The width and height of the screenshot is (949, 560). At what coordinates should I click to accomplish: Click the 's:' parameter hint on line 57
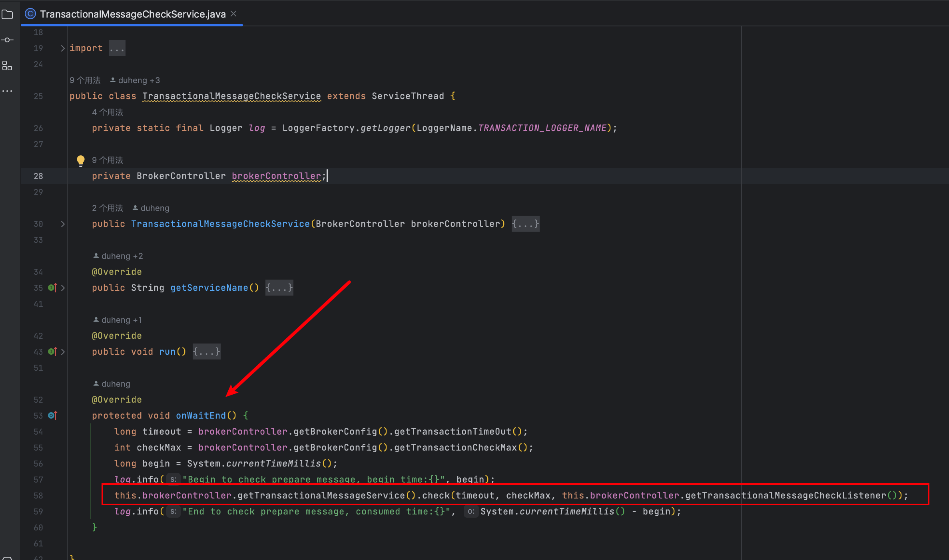[173, 479]
